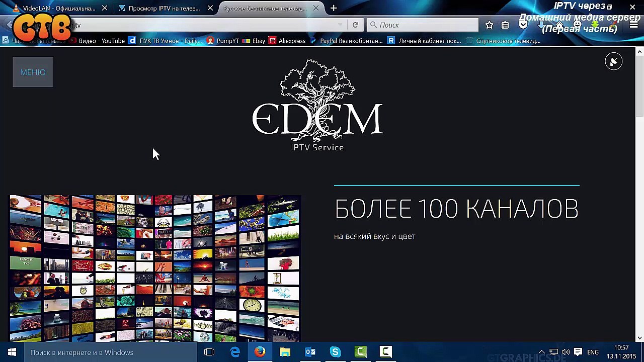Click the EDEM IPTV Service tree logo
This screenshot has width=644, height=362.
click(x=317, y=105)
